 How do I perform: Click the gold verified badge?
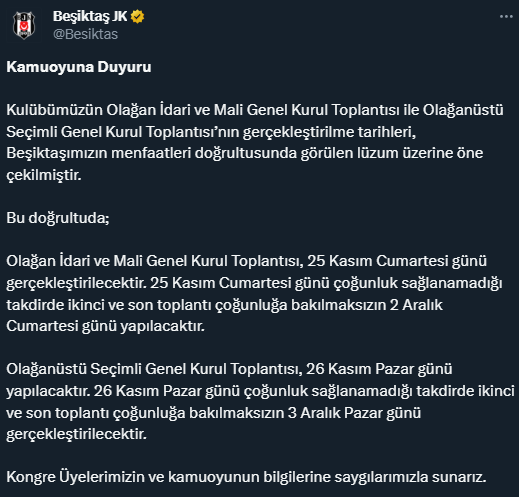tap(137, 16)
